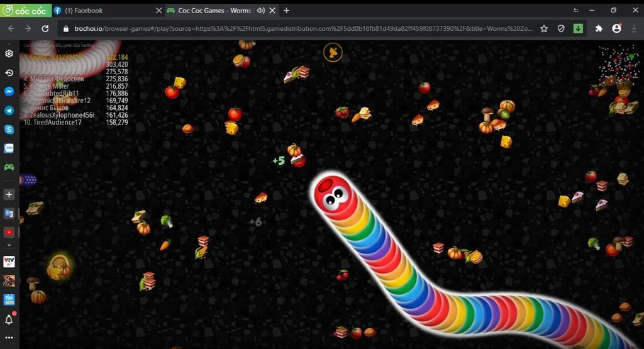Open the games controller sidebar icon

point(9,167)
